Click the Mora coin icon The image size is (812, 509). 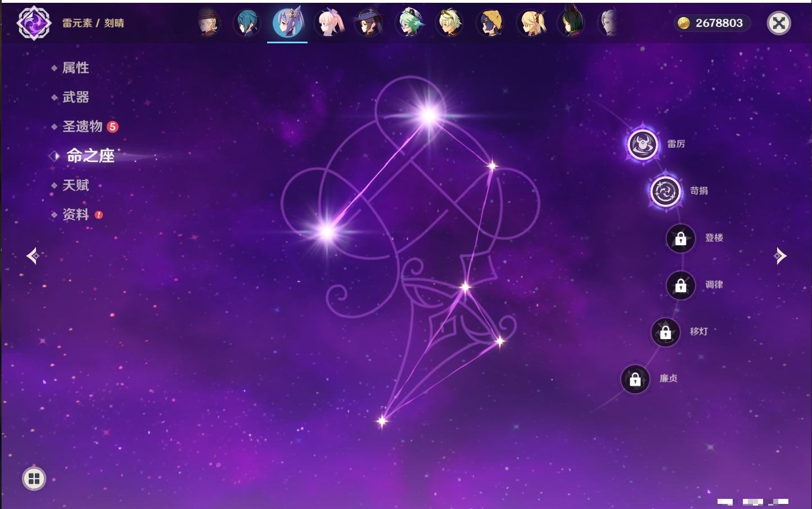pos(684,23)
